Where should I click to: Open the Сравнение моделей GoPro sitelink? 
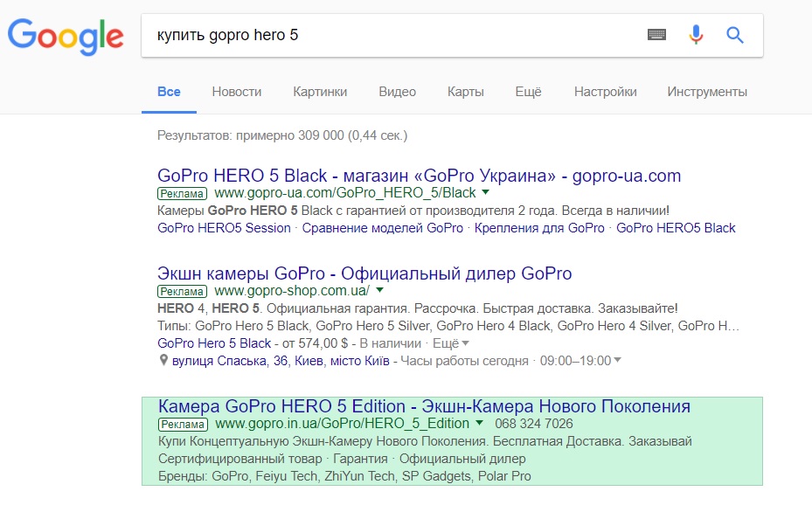coord(382,228)
